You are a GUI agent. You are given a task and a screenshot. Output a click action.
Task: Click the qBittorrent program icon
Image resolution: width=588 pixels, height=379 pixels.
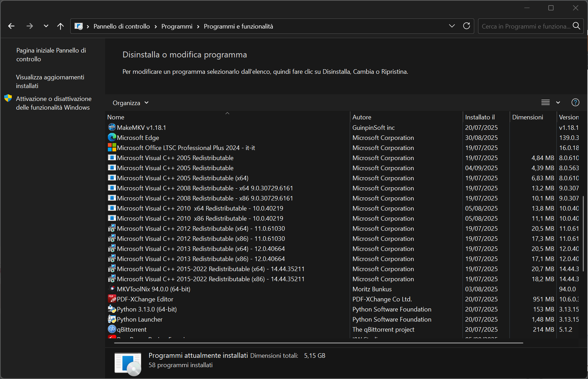pos(112,329)
